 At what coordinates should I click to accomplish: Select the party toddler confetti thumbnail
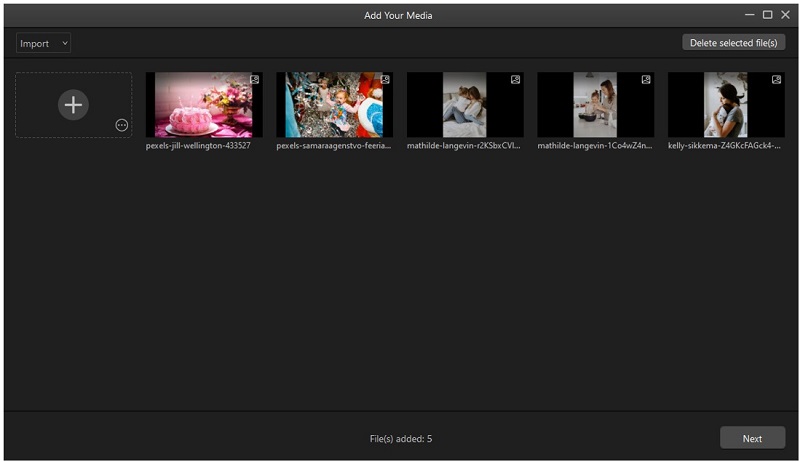(335, 105)
